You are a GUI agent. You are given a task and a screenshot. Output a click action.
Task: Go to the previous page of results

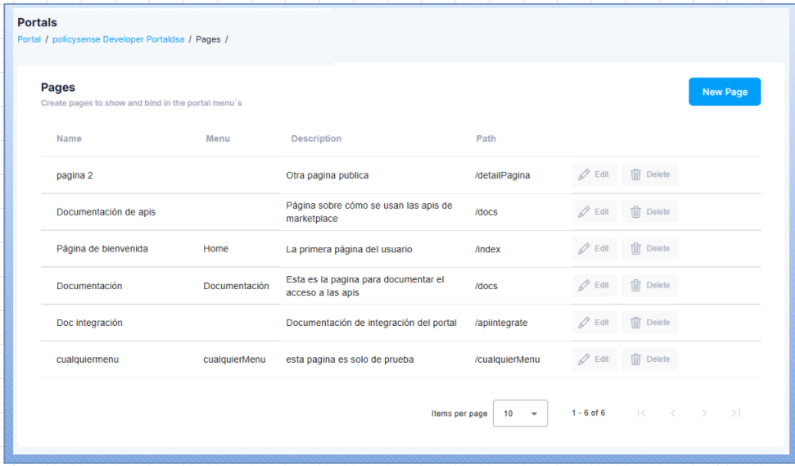673,413
